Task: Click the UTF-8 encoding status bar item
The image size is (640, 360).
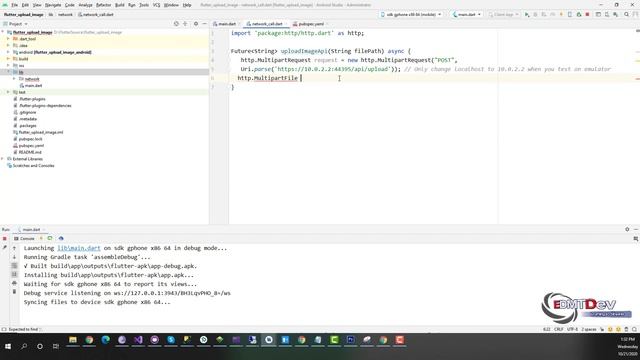Action: coord(572,329)
